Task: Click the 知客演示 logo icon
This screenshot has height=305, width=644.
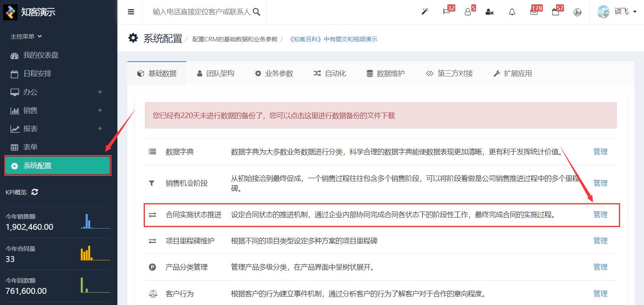Action: point(10,12)
